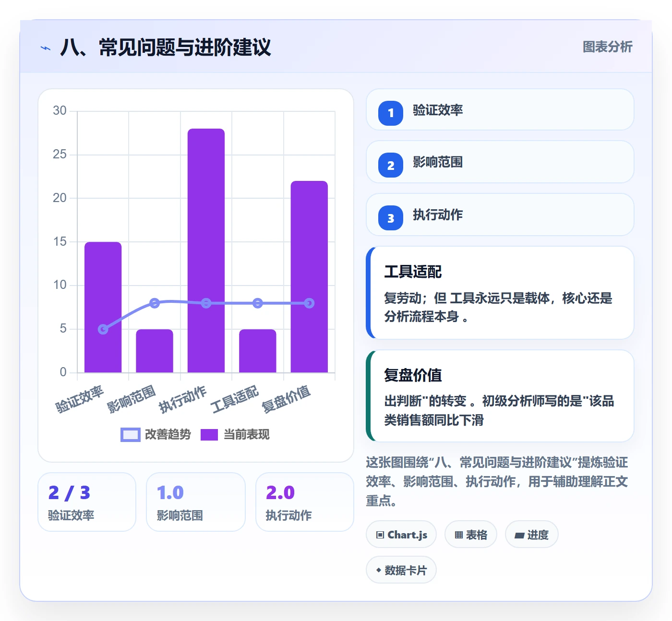
Task: Click the 改善趋势 legend label
Action: pos(168,435)
